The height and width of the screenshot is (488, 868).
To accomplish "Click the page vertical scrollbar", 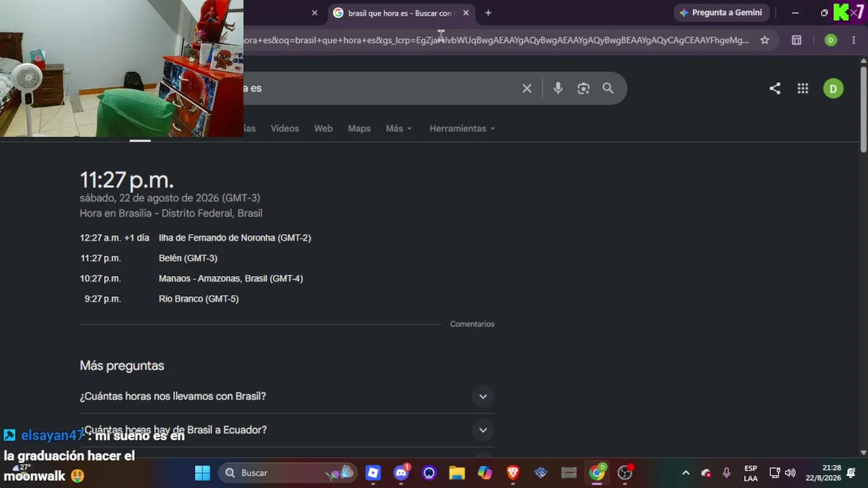I will click(863, 108).
